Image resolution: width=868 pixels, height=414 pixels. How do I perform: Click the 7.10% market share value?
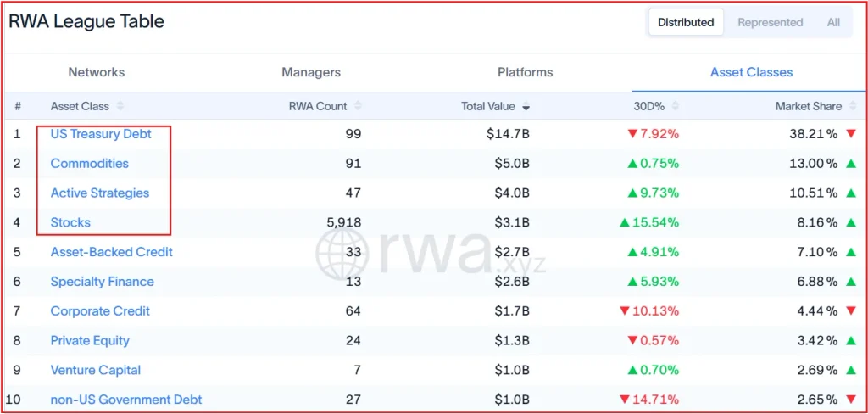[817, 252]
